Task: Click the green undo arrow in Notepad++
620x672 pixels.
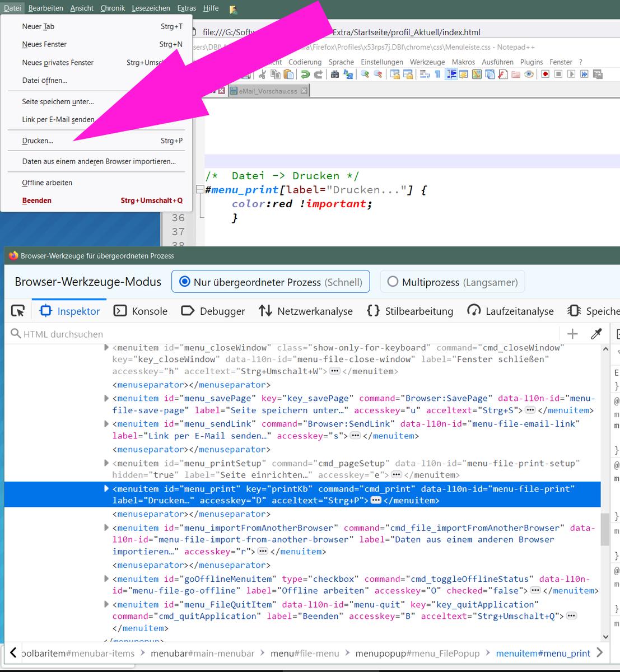Action: [305, 74]
